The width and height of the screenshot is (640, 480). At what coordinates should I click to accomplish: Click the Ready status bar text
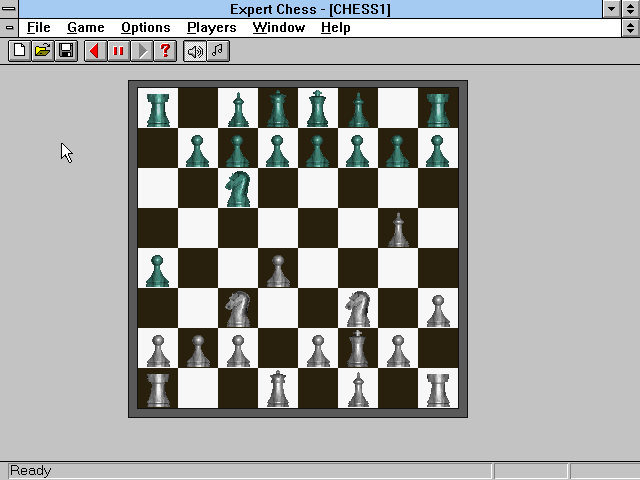31,471
